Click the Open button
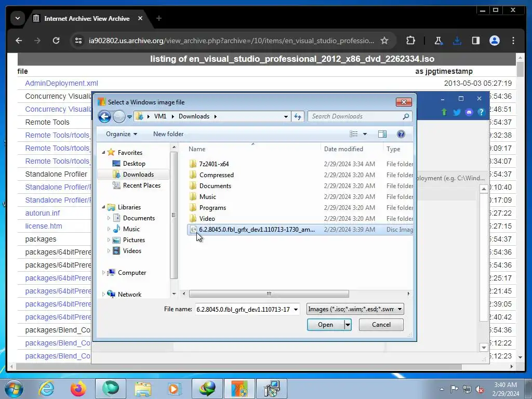 click(x=325, y=325)
